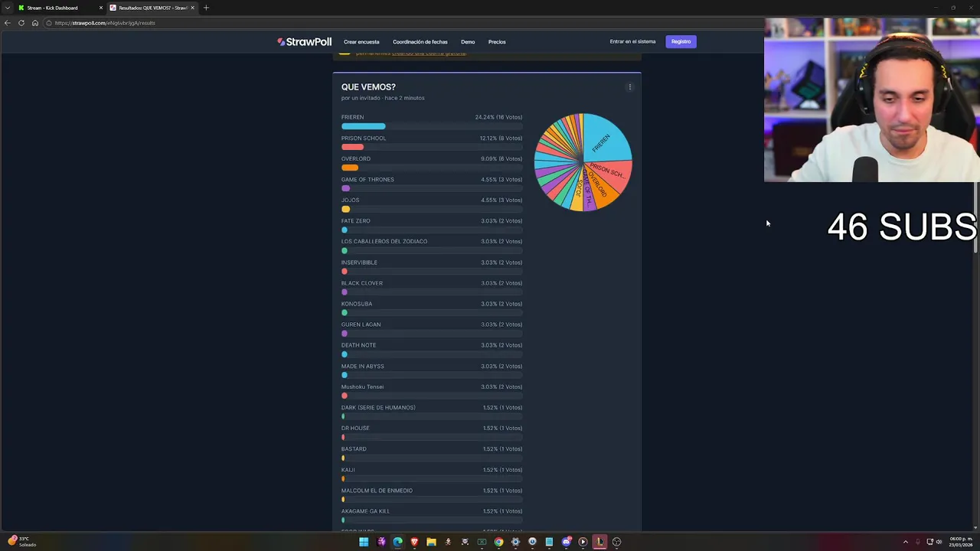The width and height of the screenshot is (980, 551).
Task: Open Google Chrome from the taskbar
Action: tap(498, 542)
